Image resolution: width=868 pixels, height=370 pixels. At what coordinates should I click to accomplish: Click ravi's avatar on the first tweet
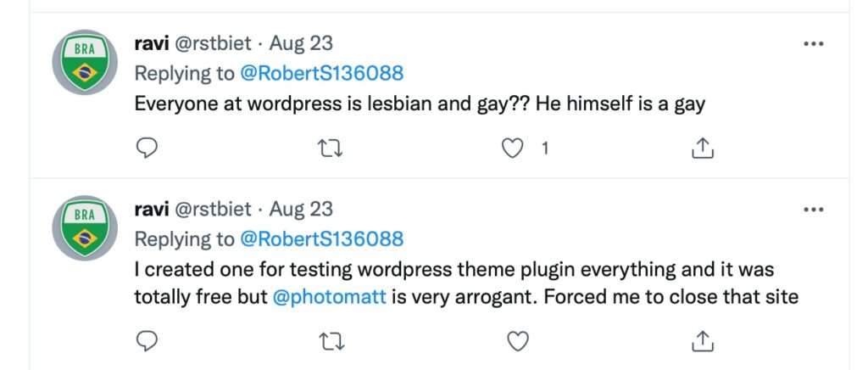pos(84,62)
